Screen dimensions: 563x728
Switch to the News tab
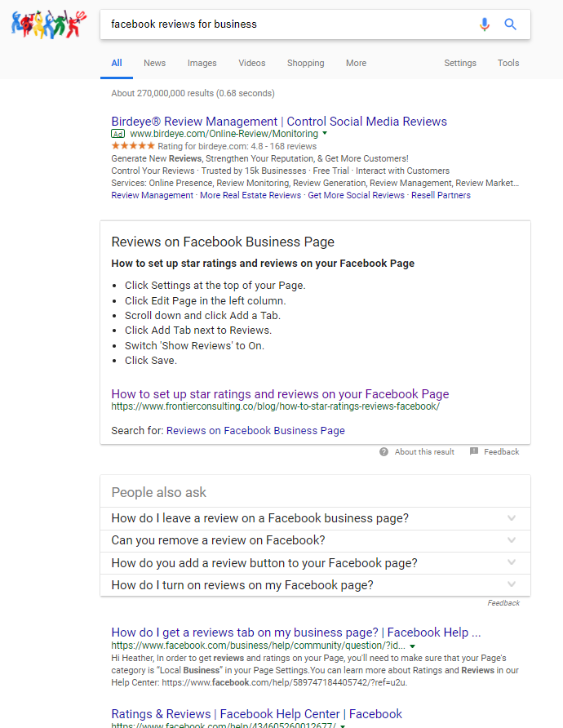pyautogui.click(x=154, y=63)
